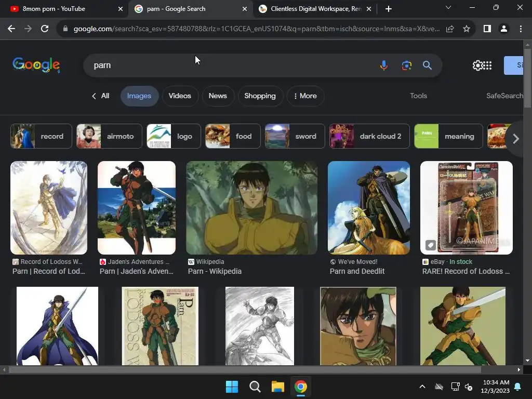
Task: Open the Parn and Deedlit link
Action: [357, 271]
